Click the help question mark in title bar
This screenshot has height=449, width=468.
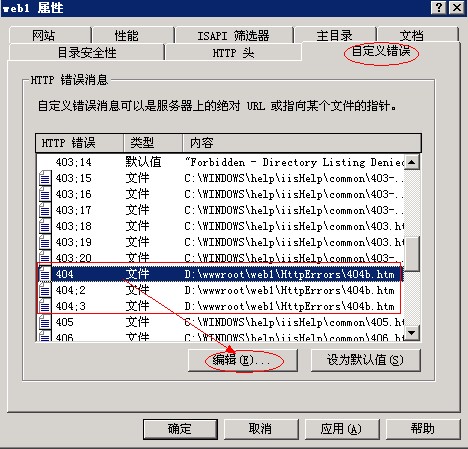(x=439, y=7)
